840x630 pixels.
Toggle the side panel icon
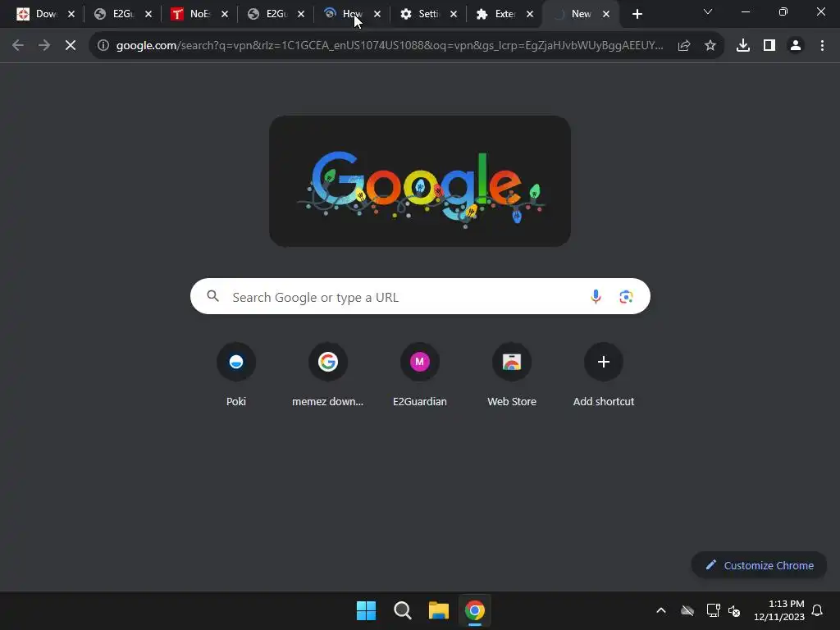[x=769, y=46]
